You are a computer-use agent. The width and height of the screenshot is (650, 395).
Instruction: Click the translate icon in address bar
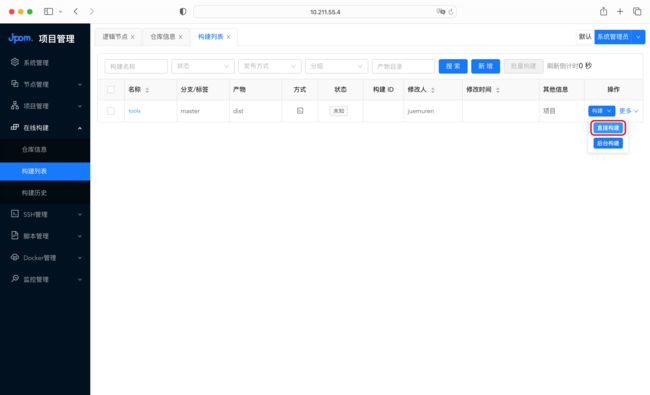pos(441,12)
